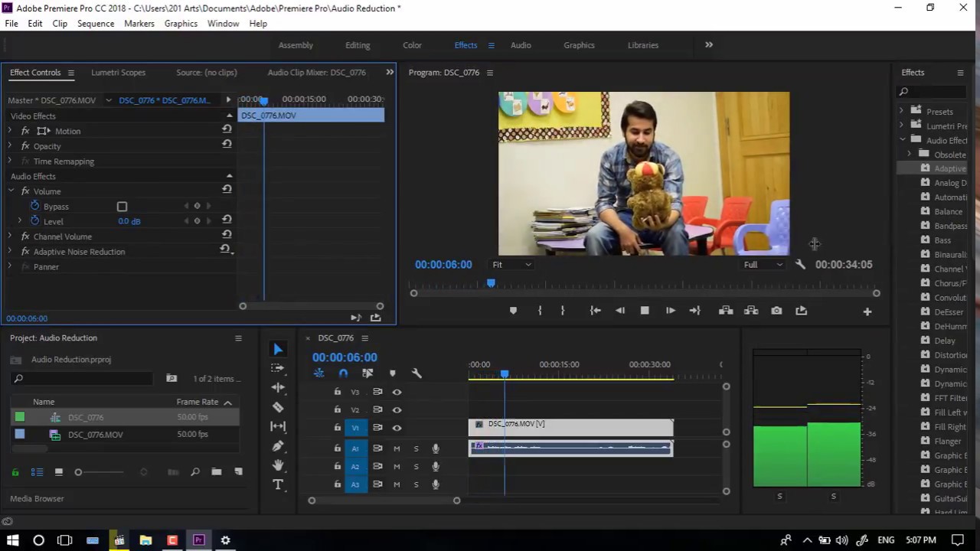Open the Markers menu
Viewport: 980px width, 551px height.
[x=139, y=24]
